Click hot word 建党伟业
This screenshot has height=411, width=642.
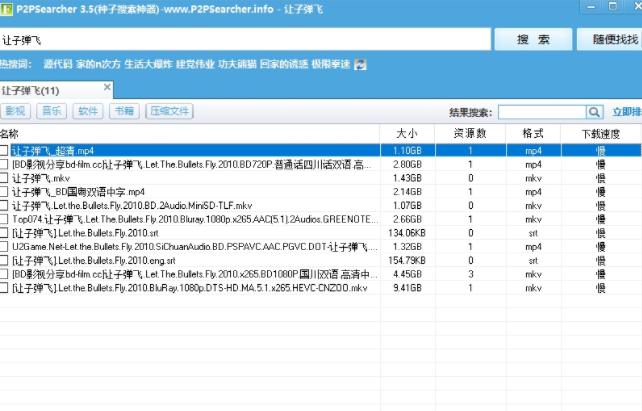(195, 64)
